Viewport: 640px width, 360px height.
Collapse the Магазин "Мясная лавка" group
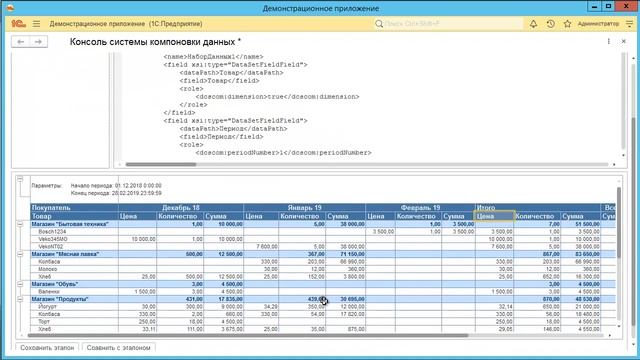pos(20,254)
